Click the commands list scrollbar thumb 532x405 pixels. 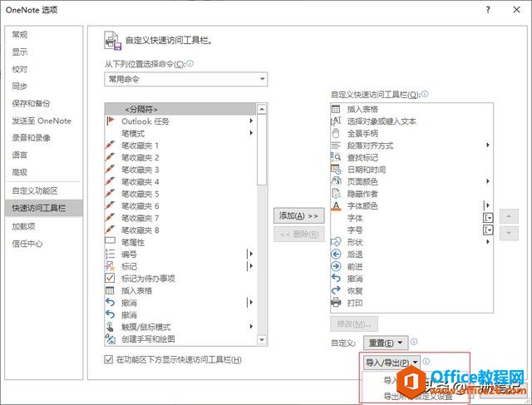(262, 150)
